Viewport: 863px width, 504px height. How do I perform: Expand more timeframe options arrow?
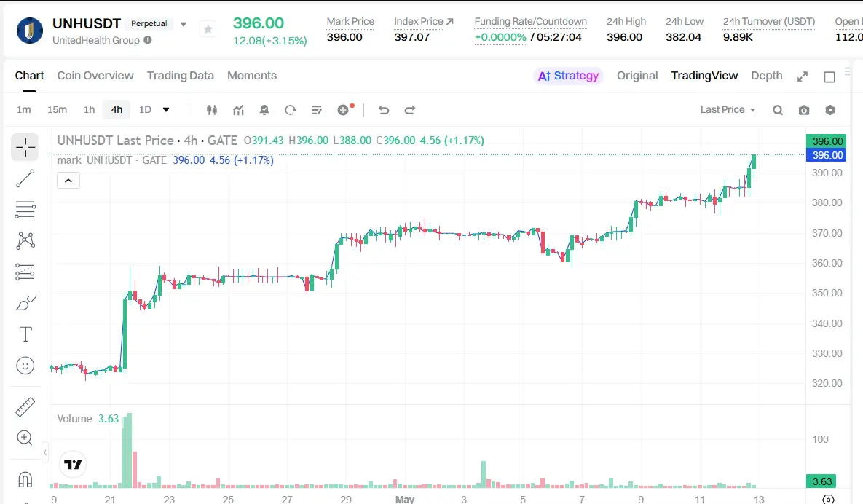(x=165, y=109)
